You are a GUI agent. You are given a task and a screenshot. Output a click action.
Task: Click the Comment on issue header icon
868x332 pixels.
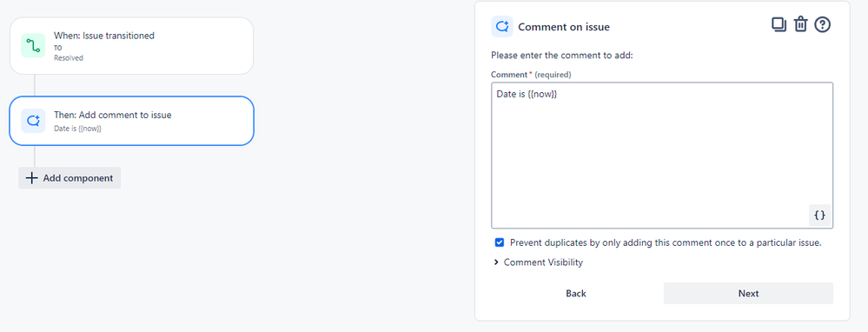(x=502, y=27)
